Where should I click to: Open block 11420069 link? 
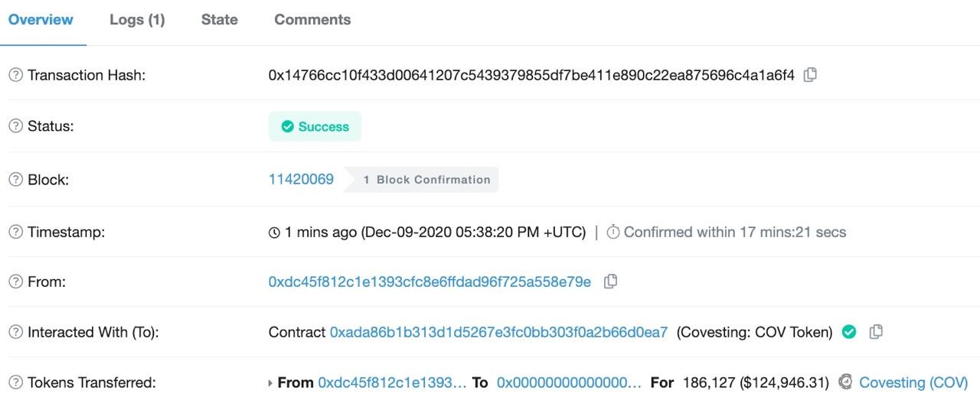pyautogui.click(x=301, y=180)
